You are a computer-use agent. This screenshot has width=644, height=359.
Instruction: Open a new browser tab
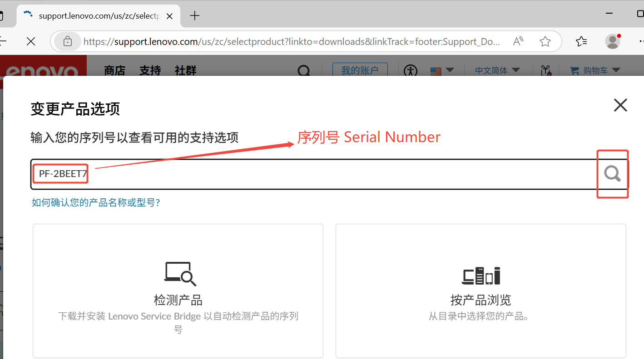coord(195,16)
